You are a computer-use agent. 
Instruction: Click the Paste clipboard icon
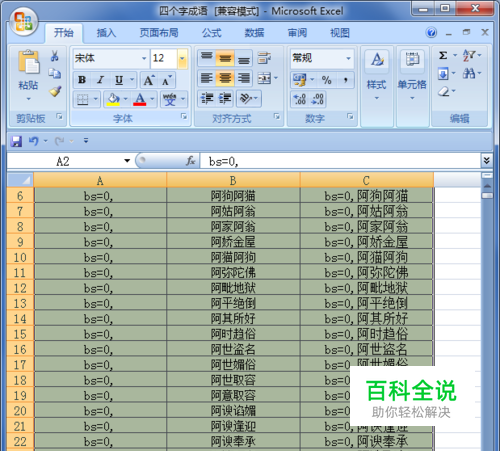(x=28, y=62)
